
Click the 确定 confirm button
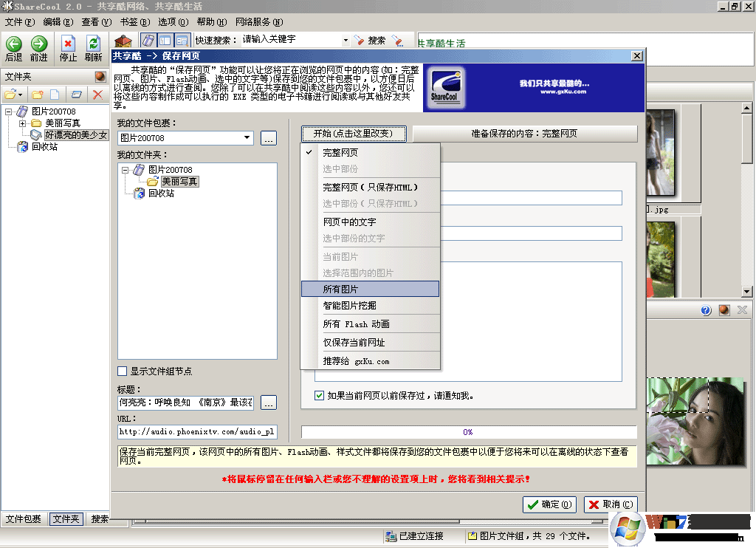[549, 504]
